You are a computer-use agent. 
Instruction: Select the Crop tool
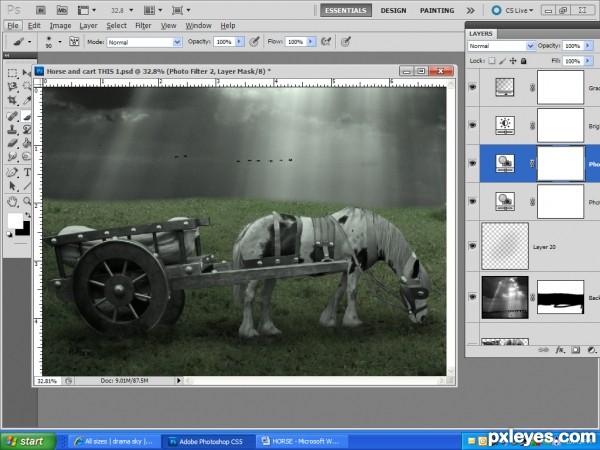point(12,100)
